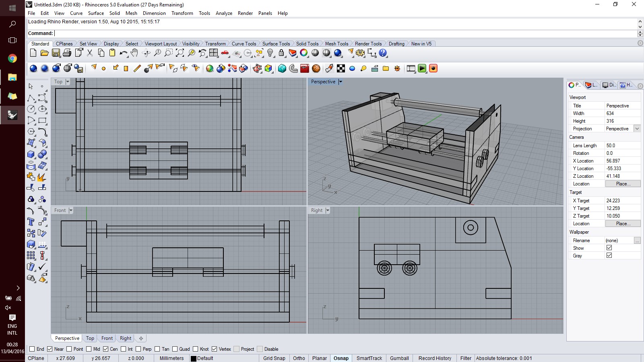
Task: Toggle Gumball in the status bar
Action: coord(399,358)
